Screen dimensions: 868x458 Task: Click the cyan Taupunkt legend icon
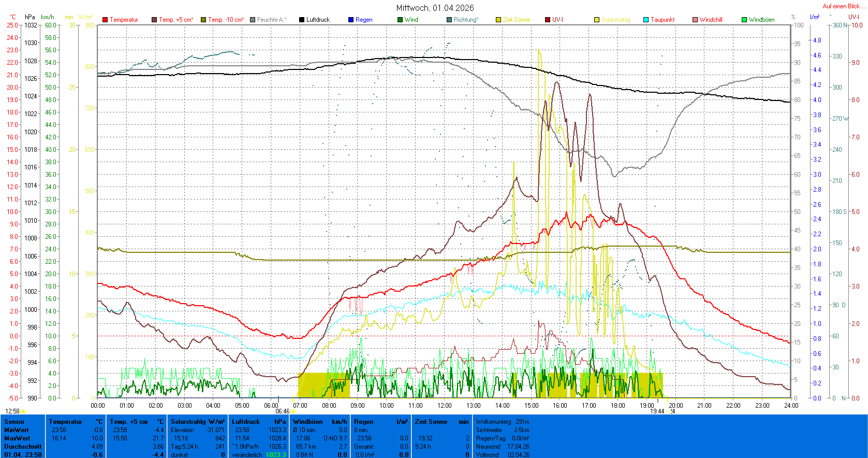tap(646, 20)
